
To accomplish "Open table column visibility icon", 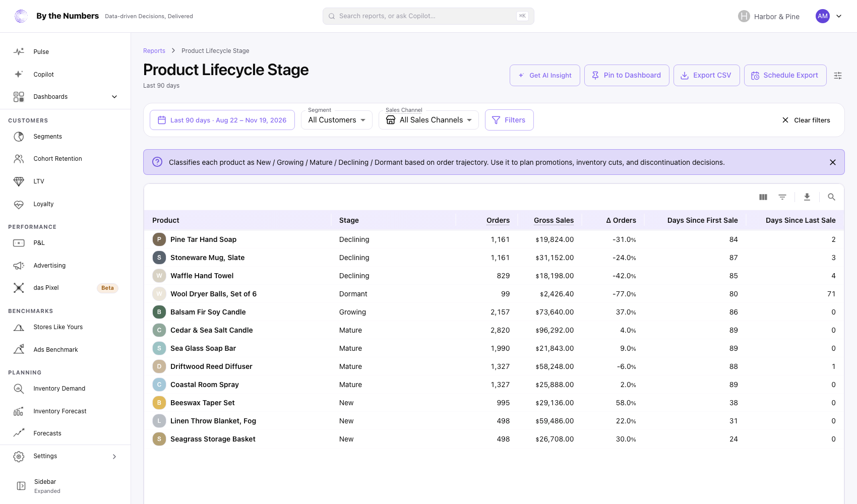I will pos(763,197).
